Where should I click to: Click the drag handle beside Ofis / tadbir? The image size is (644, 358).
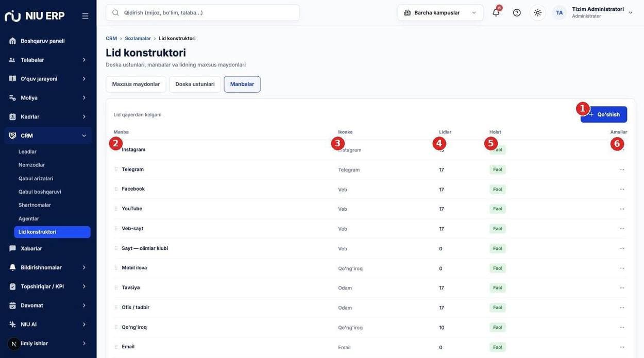116,308
